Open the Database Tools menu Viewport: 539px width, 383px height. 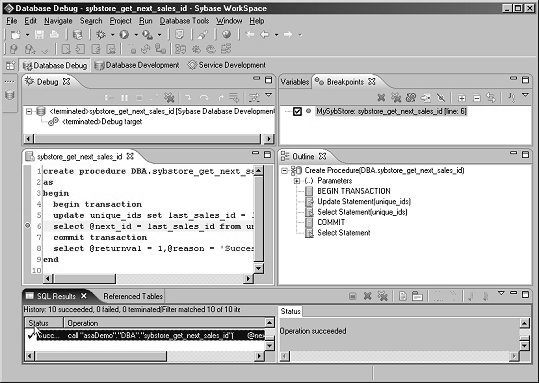pos(184,21)
